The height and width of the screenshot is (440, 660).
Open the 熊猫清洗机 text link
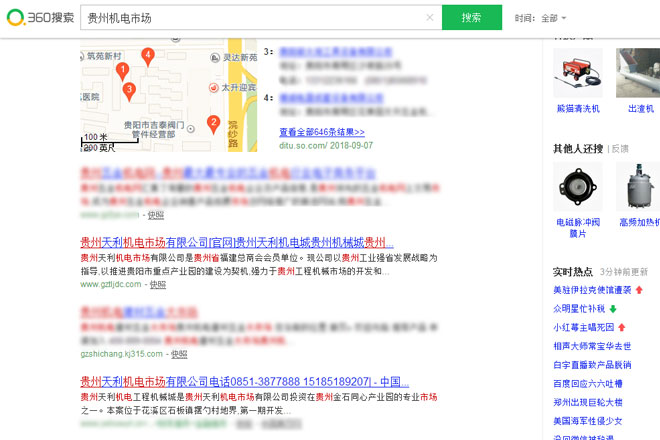tap(578, 109)
